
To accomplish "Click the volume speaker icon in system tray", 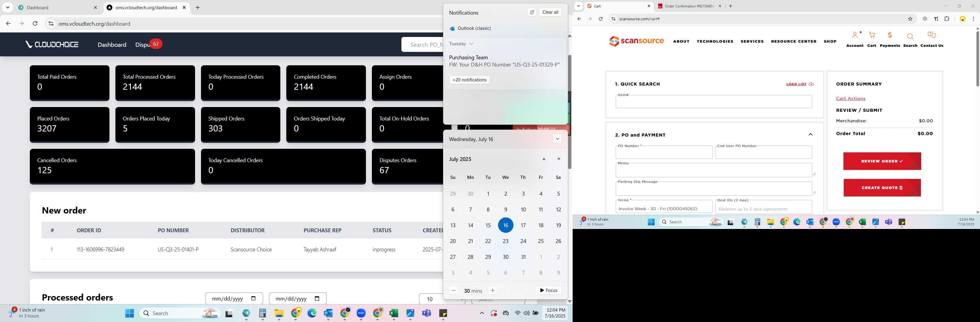I will click(526, 313).
